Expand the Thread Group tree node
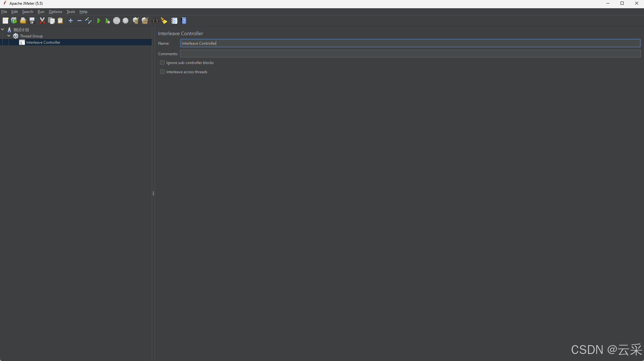The image size is (644, 361). [x=9, y=36]
